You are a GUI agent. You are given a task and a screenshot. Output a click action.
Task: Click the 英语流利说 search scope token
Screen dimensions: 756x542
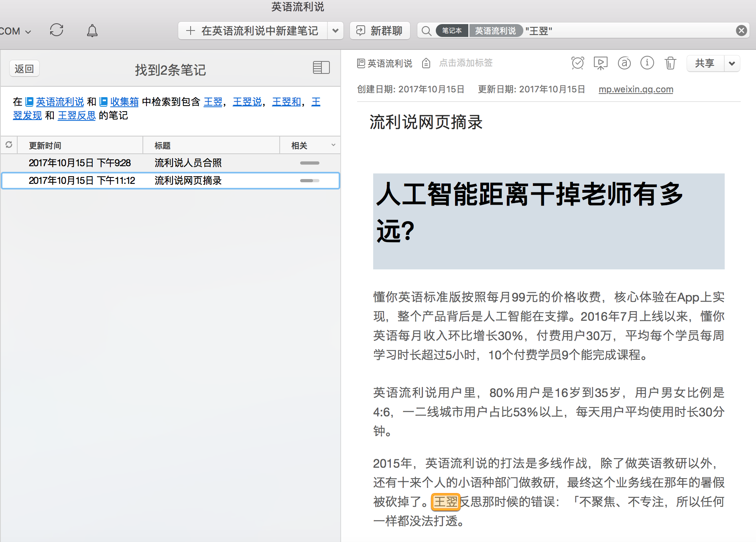(496, 31)
